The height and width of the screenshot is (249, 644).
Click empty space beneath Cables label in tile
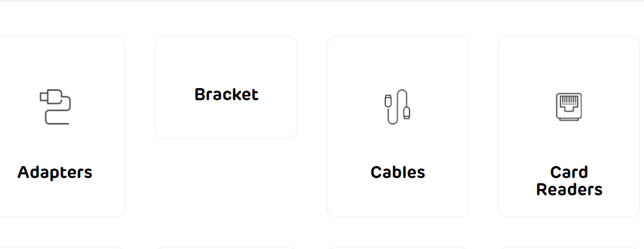coord(397,198)
